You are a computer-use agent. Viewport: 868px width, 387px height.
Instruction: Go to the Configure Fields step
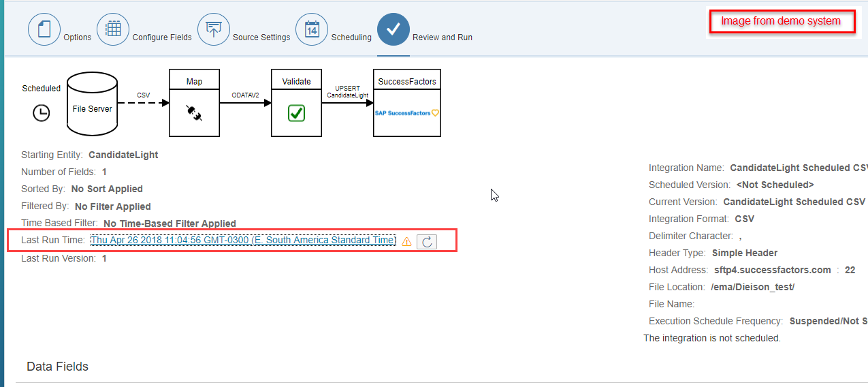[x=162, y=37]
